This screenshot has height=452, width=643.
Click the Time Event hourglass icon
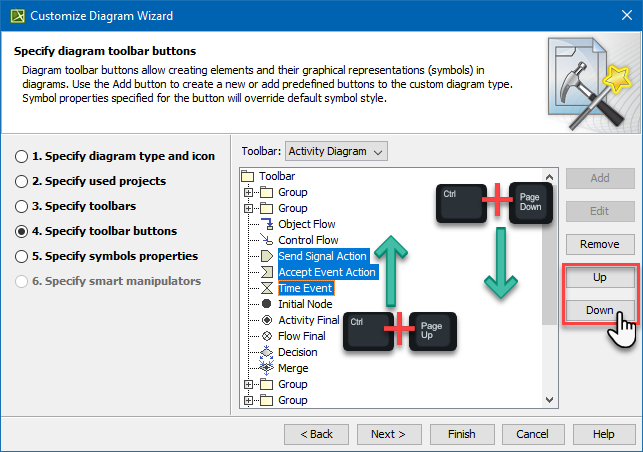[267, 288]
